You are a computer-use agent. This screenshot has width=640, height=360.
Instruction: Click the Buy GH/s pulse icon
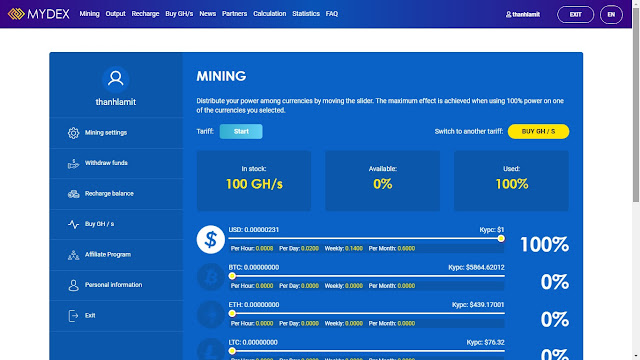pyautogui.click(x=73, y=224)
